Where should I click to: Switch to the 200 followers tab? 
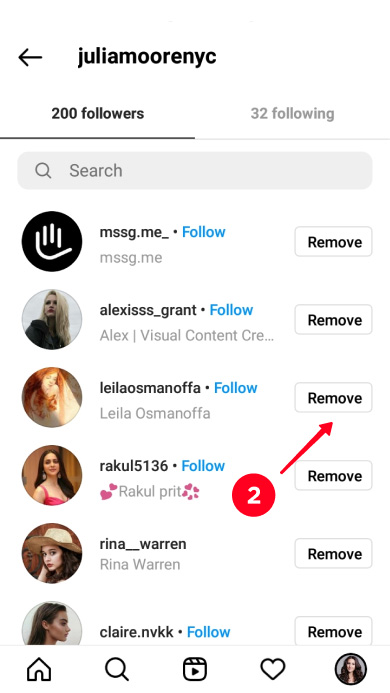point(97,114)
